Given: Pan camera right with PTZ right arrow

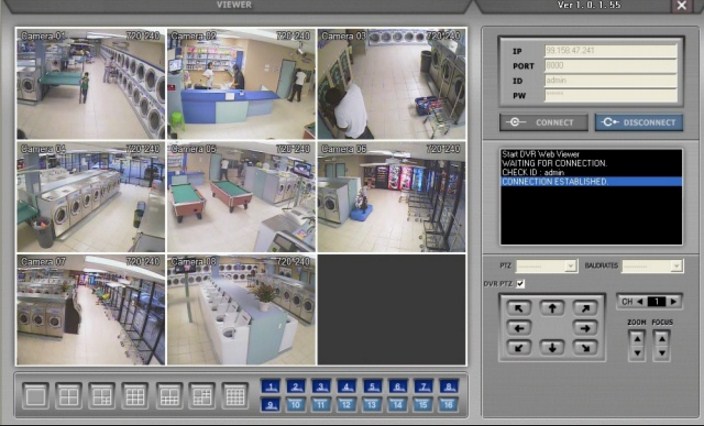Looking at the screenshot, I should (585, 328).
